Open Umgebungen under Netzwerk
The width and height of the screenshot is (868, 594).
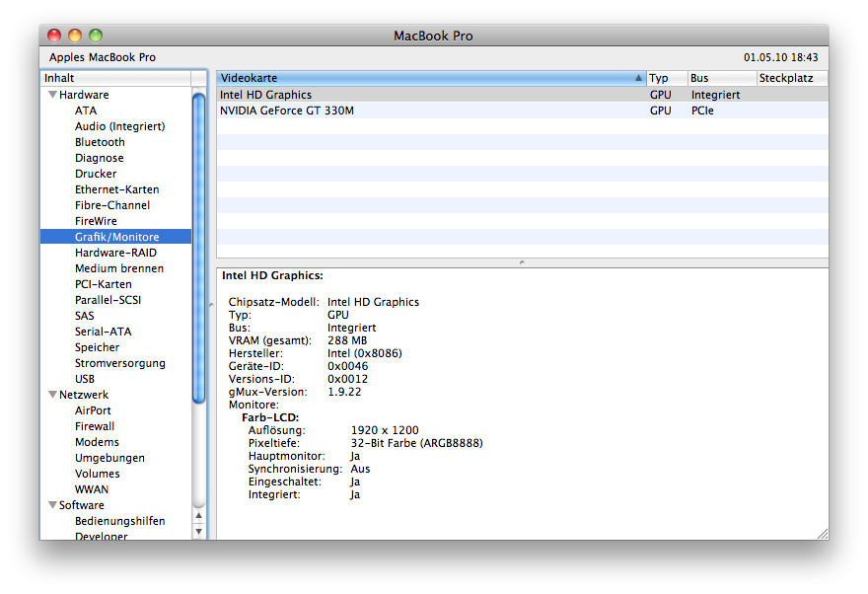coord(109,459)
